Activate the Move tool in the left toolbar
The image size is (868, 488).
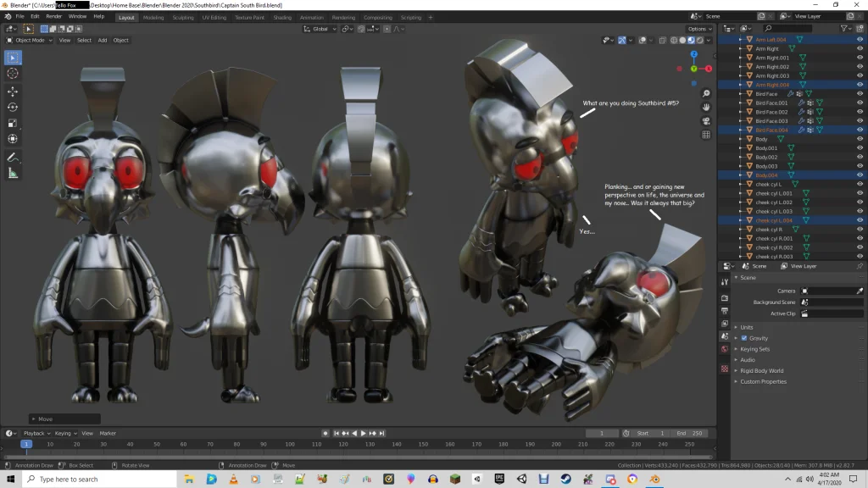point(13,91)
